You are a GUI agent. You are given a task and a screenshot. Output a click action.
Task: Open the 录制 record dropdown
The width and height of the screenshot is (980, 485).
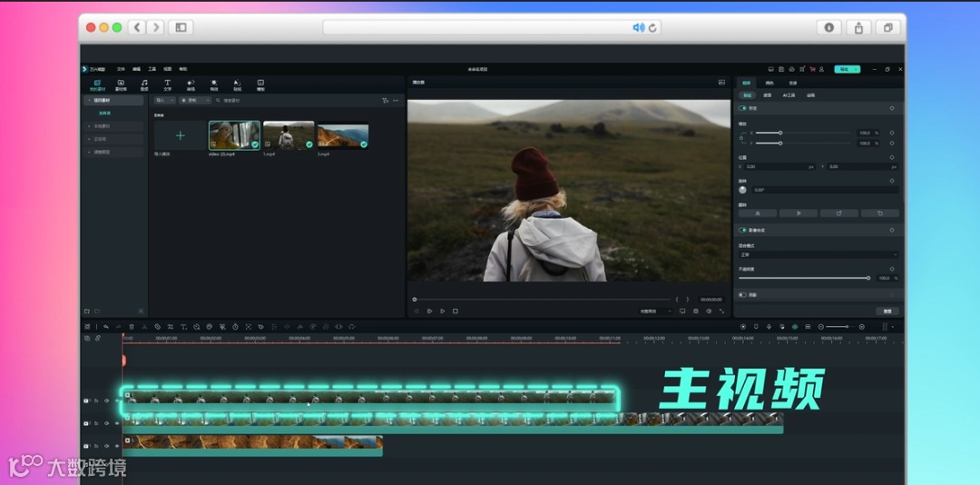(195, 100)
